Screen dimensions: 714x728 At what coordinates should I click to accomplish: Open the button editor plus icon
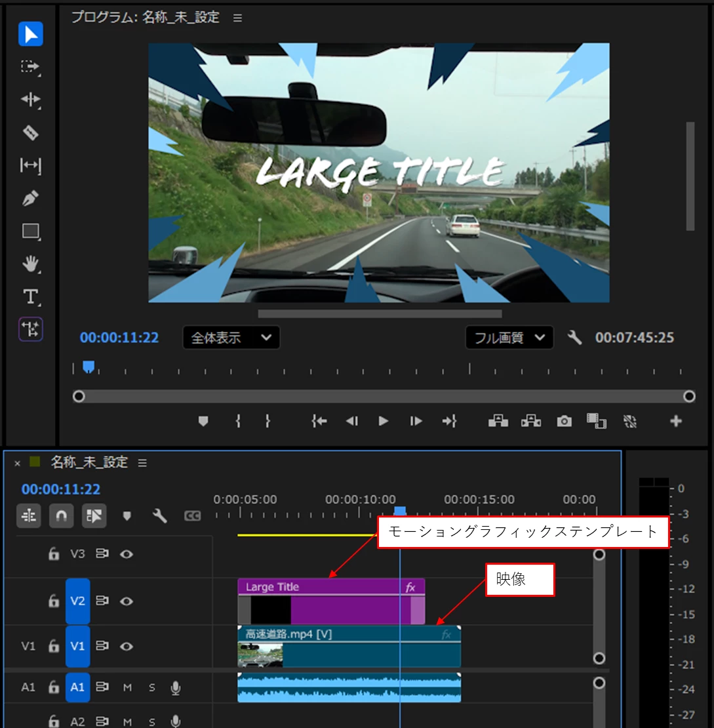pos(676,421)
